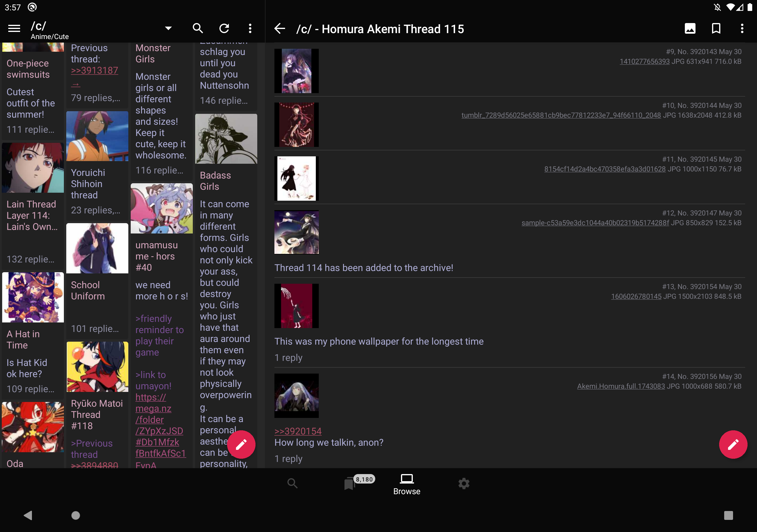This screenshot has height=532, width=757.
Task: Switch to the bottom search tab
Action: [292, 484]
